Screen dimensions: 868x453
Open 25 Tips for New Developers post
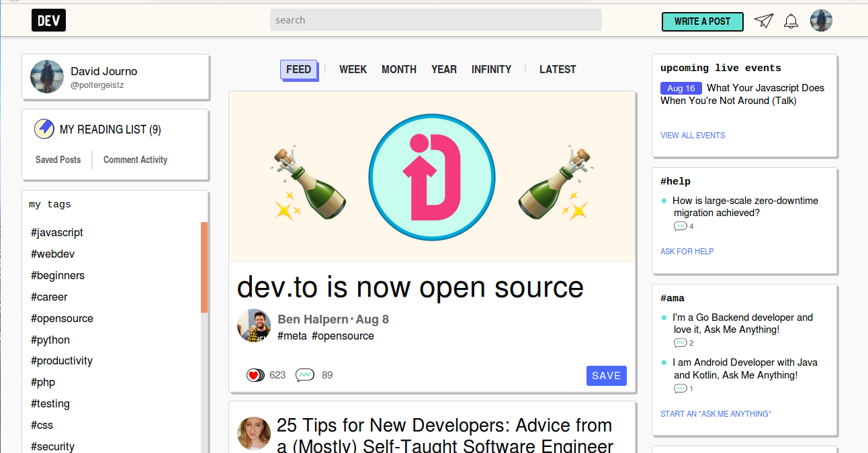[445, 436]
